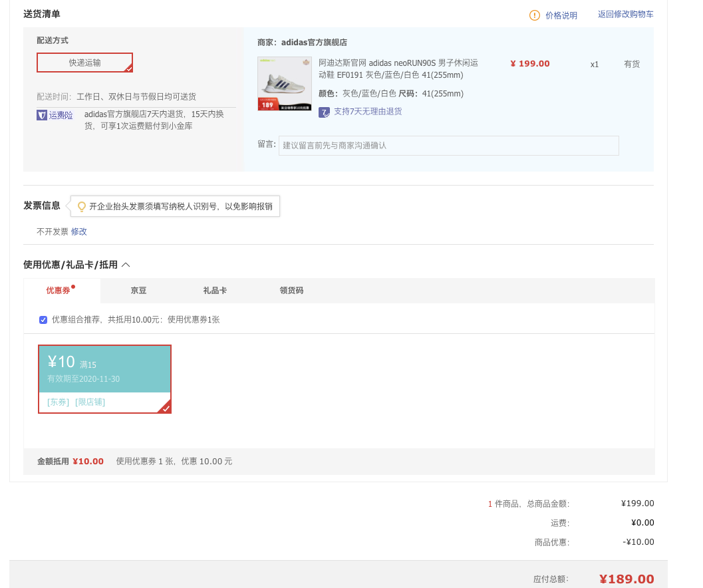Click the 有货 in-stock status text

click(x=632, y=64)
